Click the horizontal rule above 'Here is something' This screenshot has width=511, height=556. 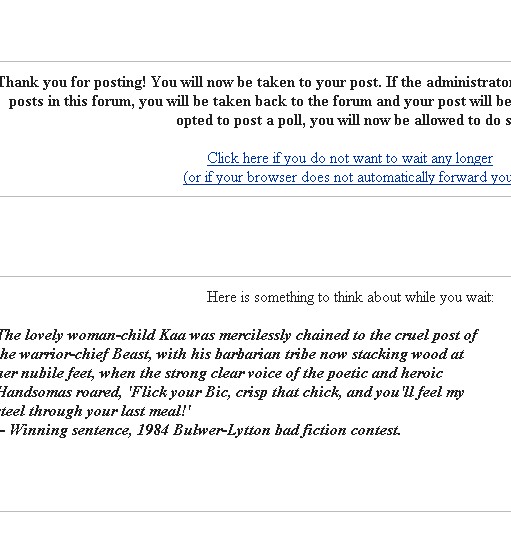point(255,277)
